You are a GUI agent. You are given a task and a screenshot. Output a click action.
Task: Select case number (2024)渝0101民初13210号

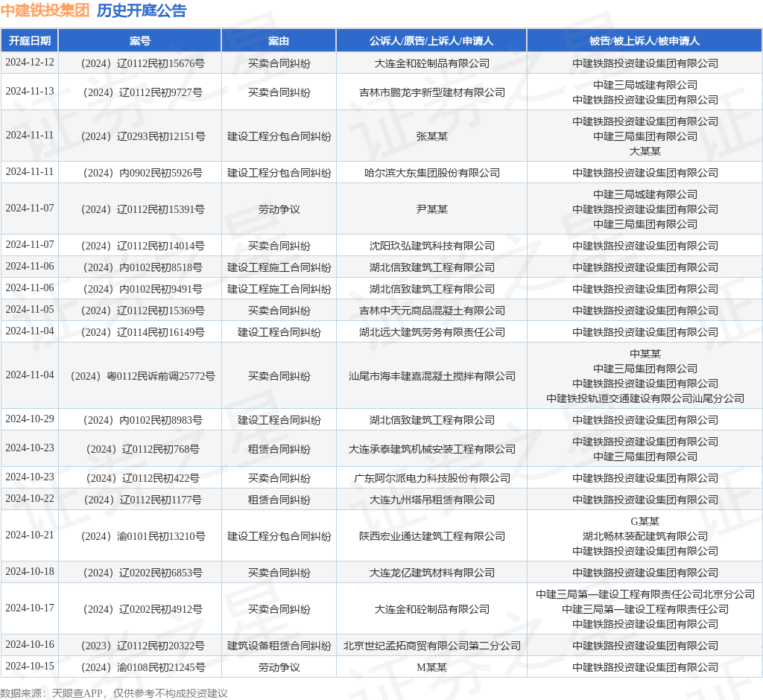(x=142, y=536)
